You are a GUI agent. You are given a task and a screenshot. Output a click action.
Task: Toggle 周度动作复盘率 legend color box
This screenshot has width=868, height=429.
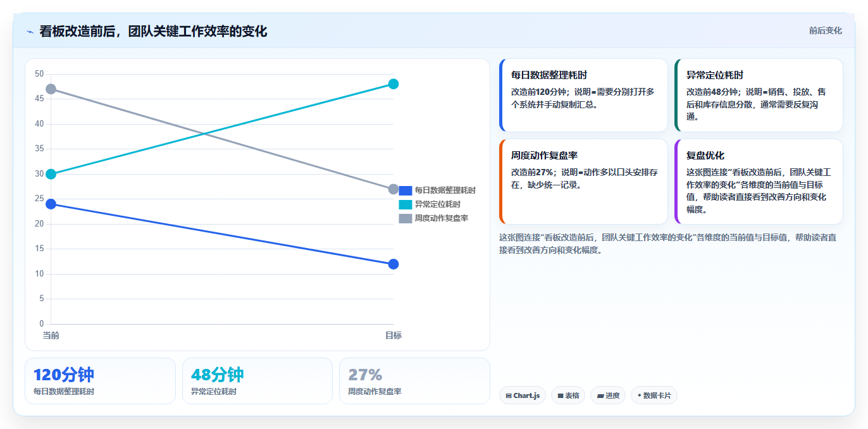406,218
